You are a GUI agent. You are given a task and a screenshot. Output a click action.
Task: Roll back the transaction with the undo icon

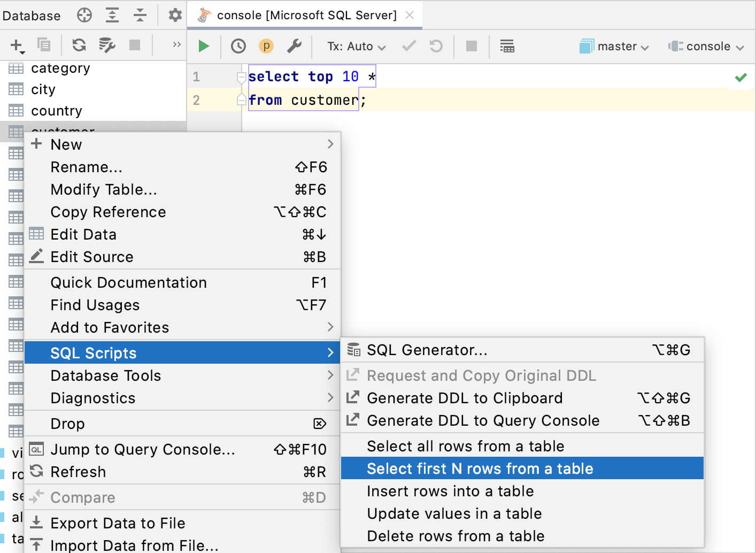[x=436, y=46]
